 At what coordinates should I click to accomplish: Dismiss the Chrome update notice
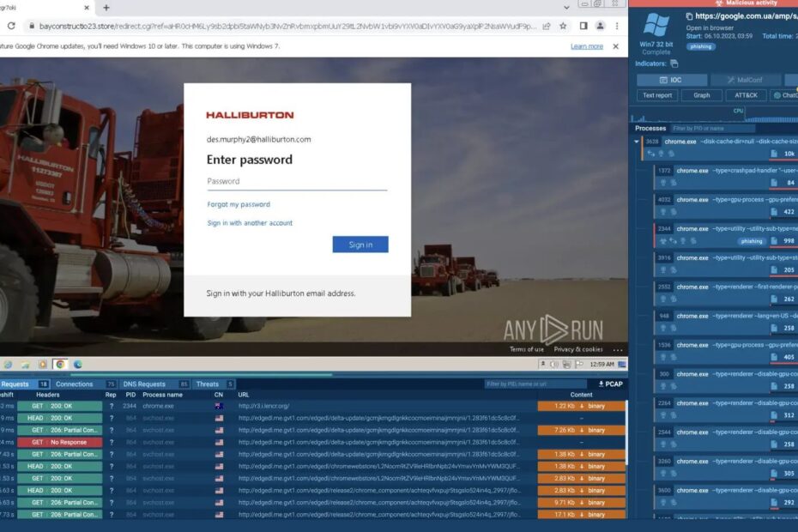pos(616,46)
